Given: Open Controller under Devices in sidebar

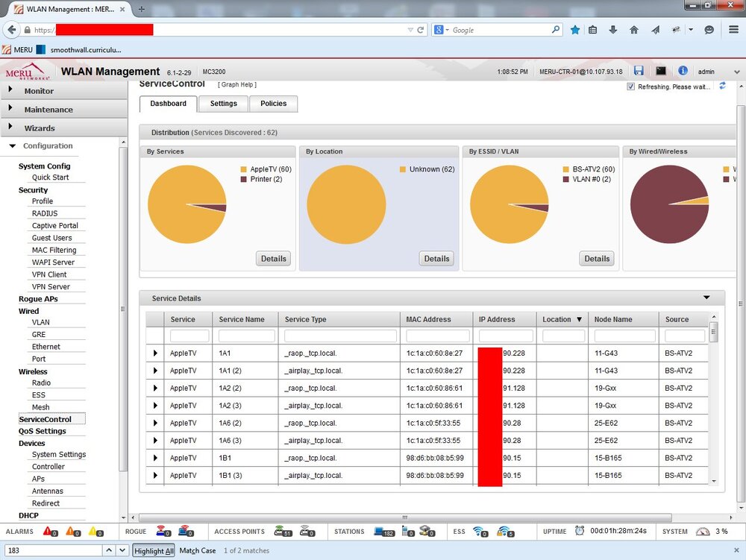Looking at the screenshot, I should 48,467.
